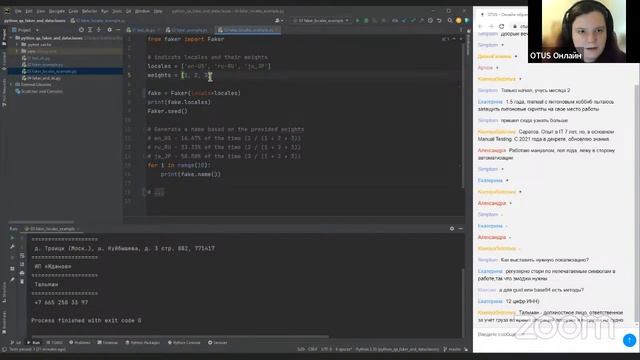
Task: Hide the Project panel with its minus icon
Action: (118, 30)
